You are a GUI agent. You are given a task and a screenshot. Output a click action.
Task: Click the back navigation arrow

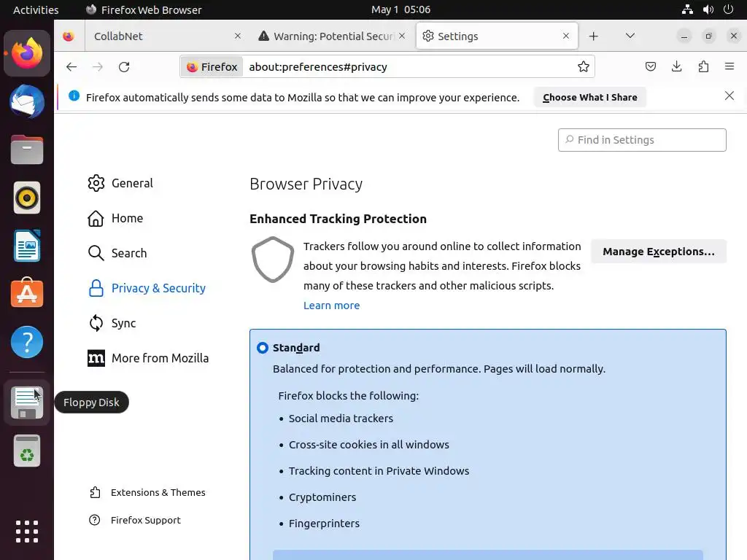(71, 67)
